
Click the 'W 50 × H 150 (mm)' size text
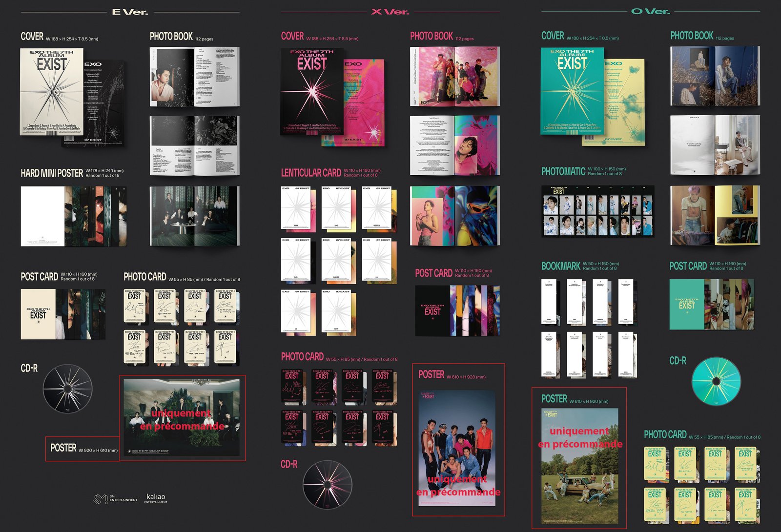[601, 264]
